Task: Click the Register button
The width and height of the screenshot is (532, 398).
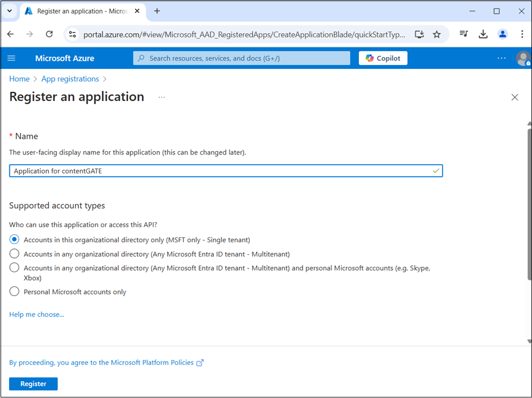Action: point(33,384)
